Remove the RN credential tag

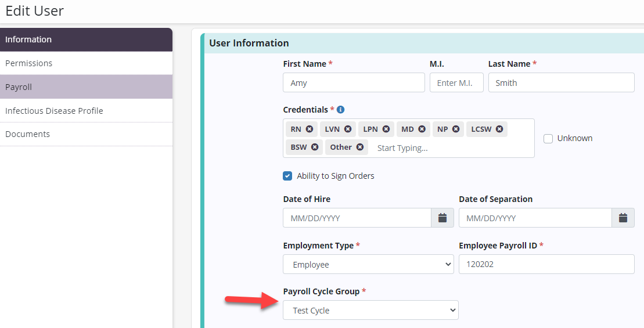310,129
